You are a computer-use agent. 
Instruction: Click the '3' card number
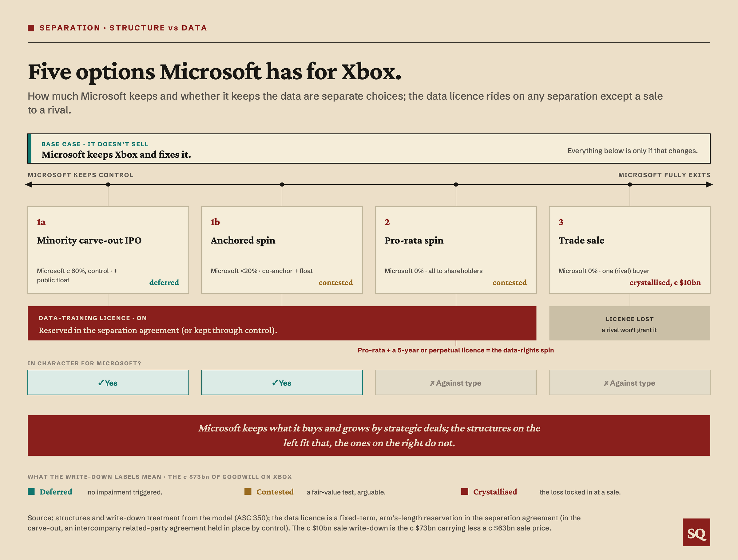coord(561,222)
